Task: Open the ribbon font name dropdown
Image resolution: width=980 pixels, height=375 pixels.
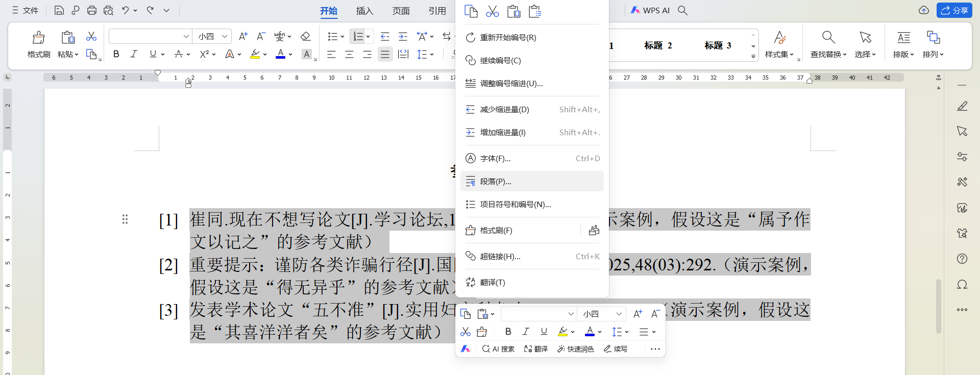Action: (186, 36)
